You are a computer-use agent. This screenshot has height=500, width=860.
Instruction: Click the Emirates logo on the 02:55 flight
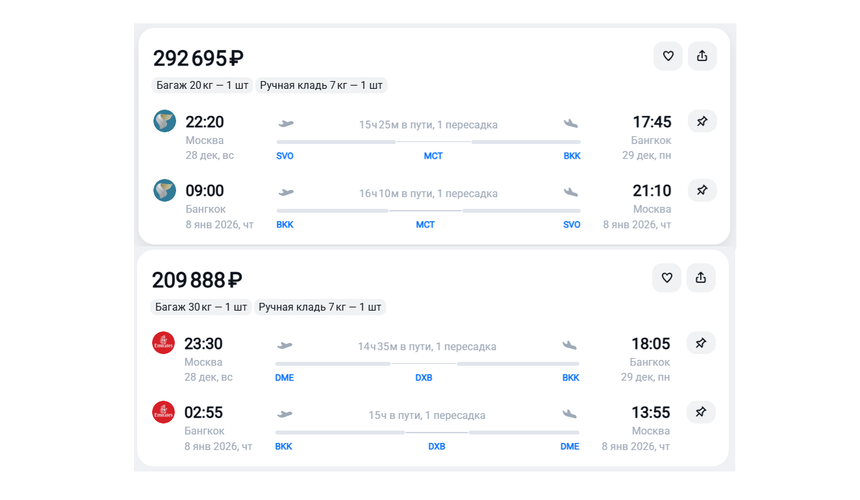tap(163, 412)
